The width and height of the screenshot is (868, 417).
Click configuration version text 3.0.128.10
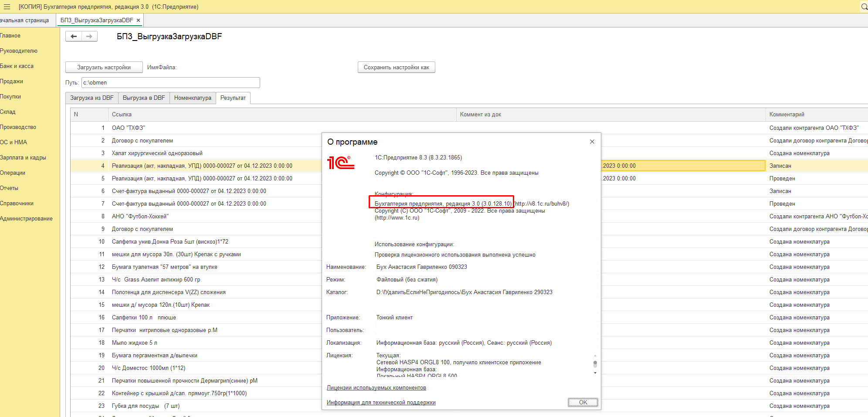496,203
